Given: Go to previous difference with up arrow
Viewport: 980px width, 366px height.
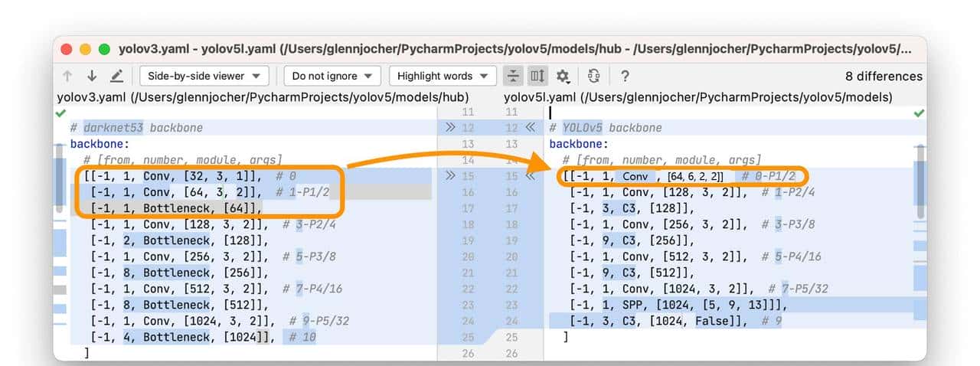Looking at the screenshot, I should point(68,76).
